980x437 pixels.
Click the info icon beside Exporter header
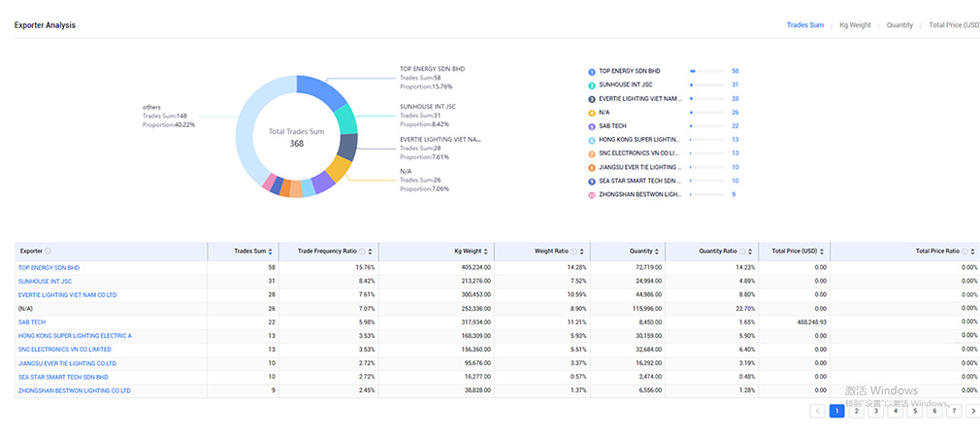[48, 251]
